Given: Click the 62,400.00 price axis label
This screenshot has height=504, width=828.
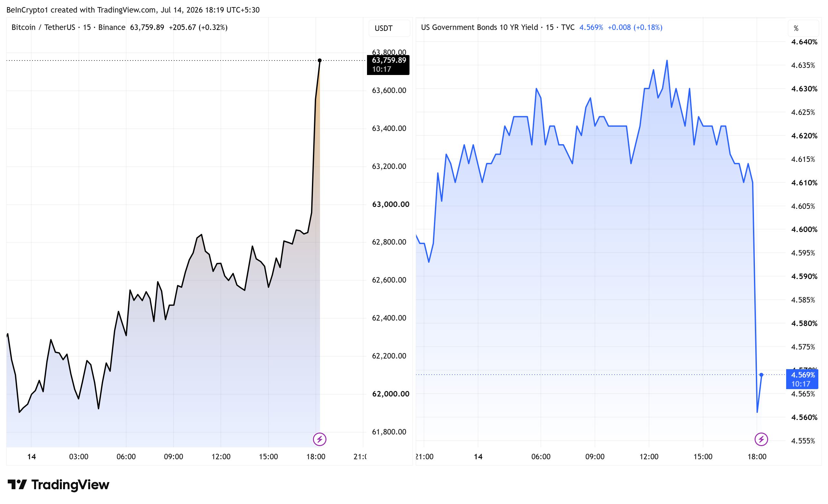Looking at the screenshot, I should pos(389,318).
